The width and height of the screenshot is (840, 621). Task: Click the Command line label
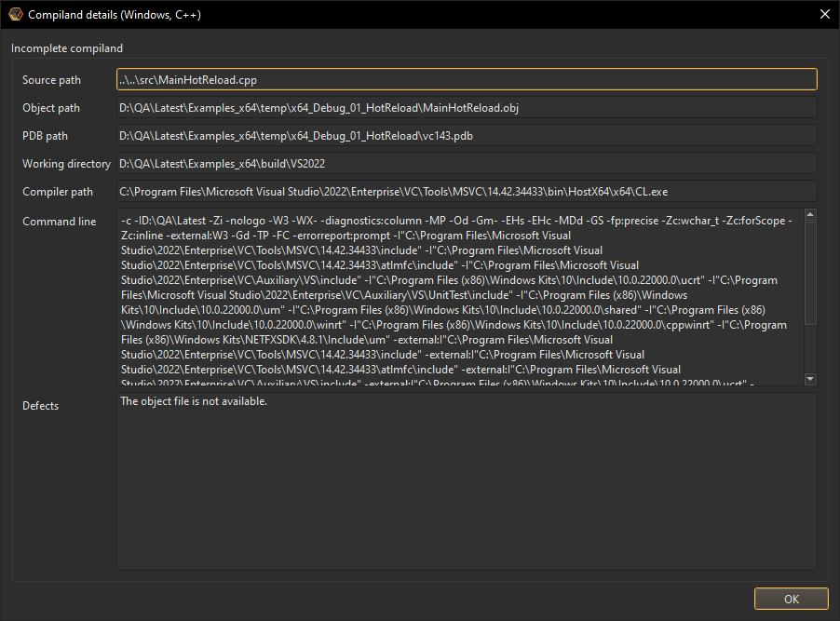pos(60,222)
